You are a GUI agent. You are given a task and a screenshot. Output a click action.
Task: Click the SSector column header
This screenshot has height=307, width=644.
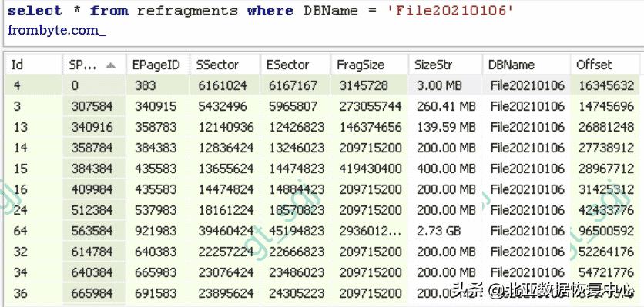click(x=225, y=65)
